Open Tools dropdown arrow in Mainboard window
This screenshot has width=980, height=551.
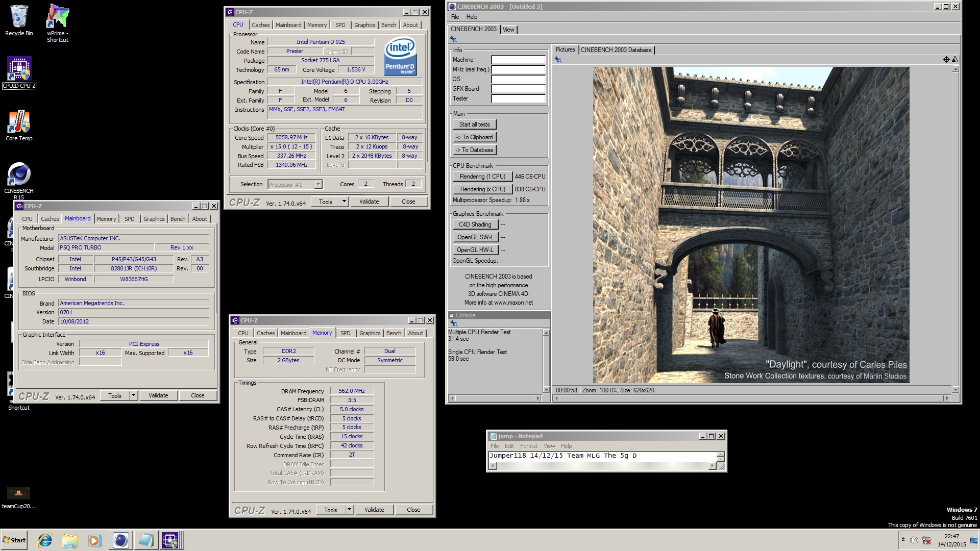click(133, 395)
